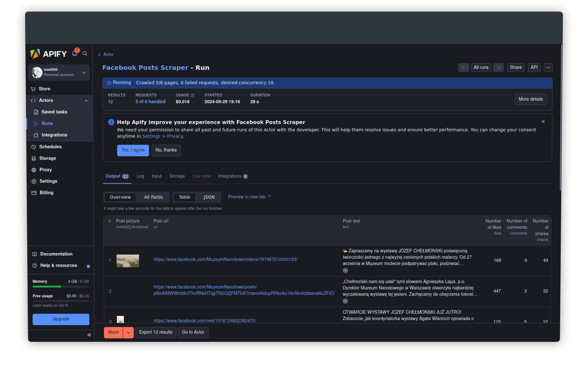Open the Integrations tab with 0 badge
This screenshot has width=588, height=368.
pyautogui.click(x=233, y=176)
